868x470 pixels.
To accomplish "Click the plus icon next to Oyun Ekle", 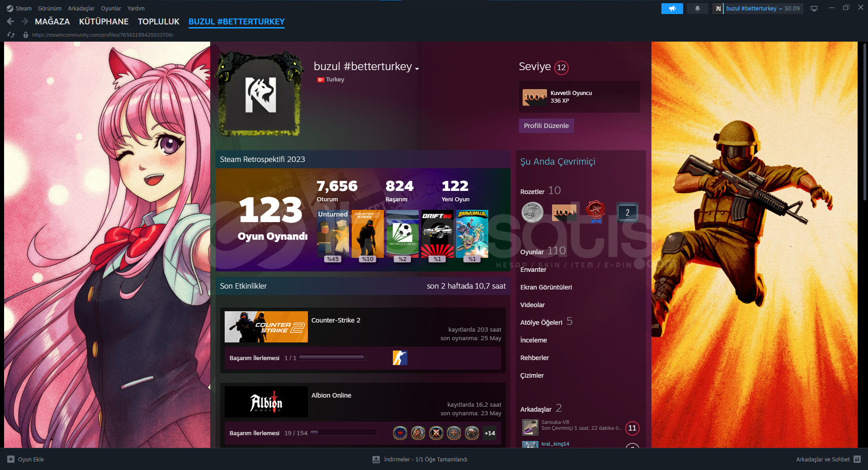I will click(11, 459).
